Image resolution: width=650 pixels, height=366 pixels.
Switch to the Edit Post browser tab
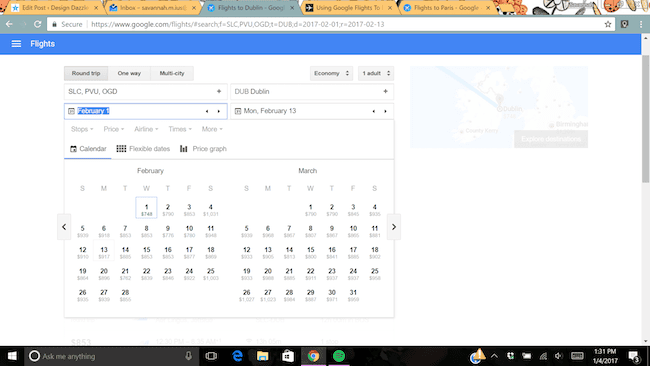[54, 7]
